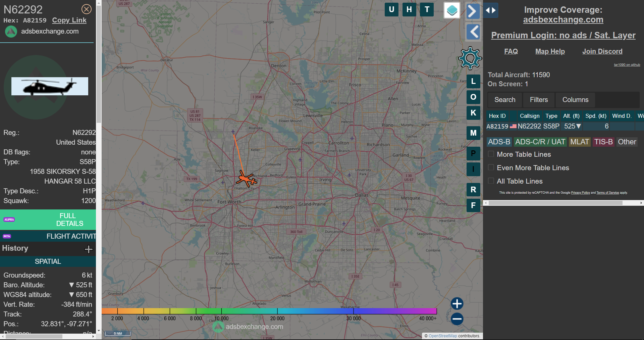Click the M map button
This screenshot has width=644, height=340.
[x=473, y=133]
